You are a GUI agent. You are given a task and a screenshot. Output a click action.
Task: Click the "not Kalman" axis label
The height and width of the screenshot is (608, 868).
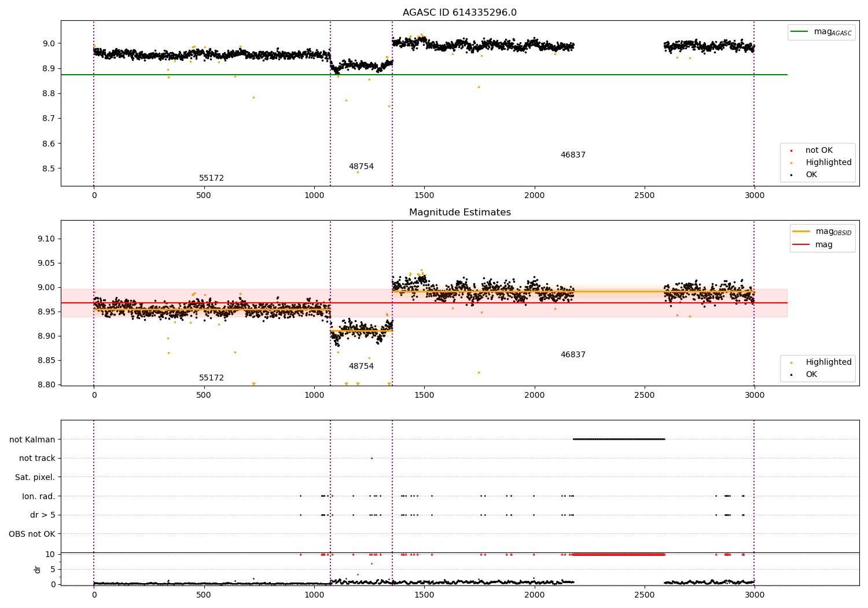tap(32, 439)
